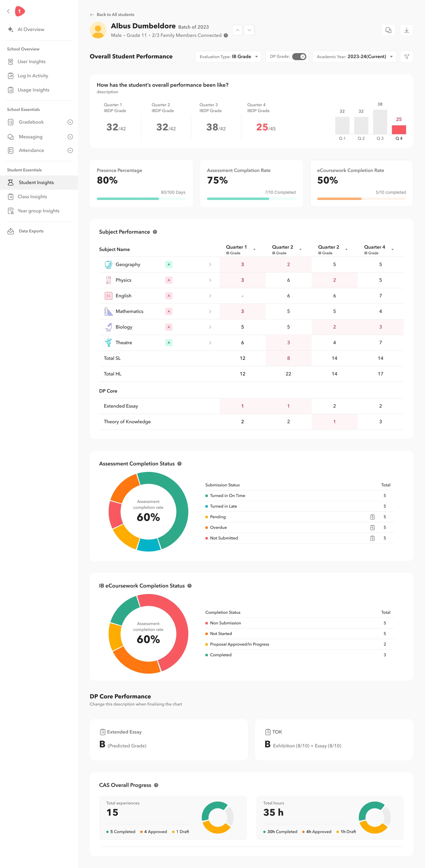Open the Academic Year dropdown
425x868 pixels.
click(x=354, y=57)
